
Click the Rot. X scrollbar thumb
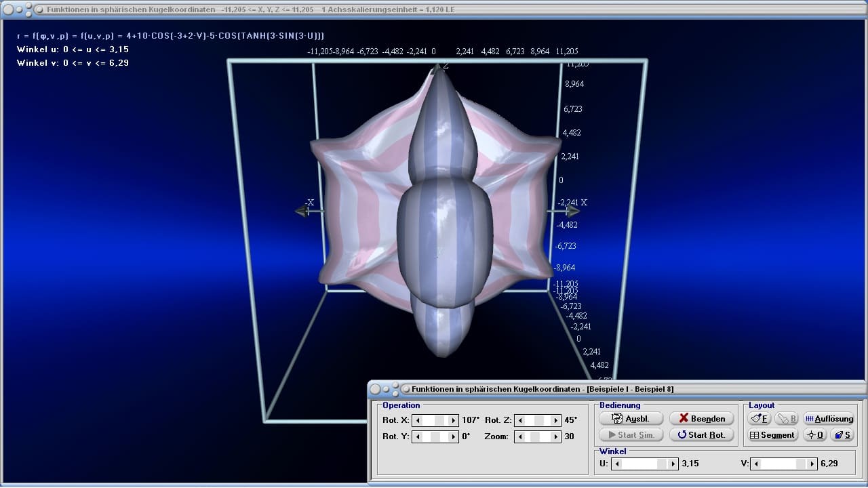(439, 420)
